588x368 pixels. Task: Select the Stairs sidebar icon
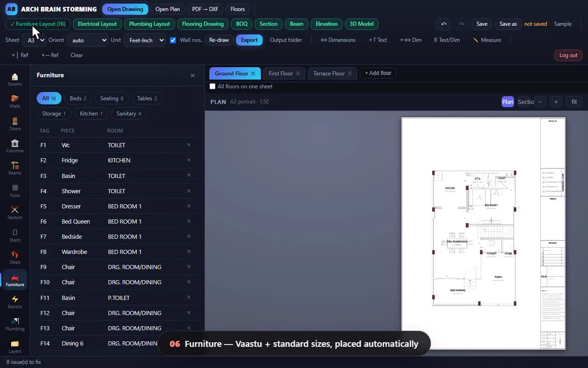(x=15, y=235)
